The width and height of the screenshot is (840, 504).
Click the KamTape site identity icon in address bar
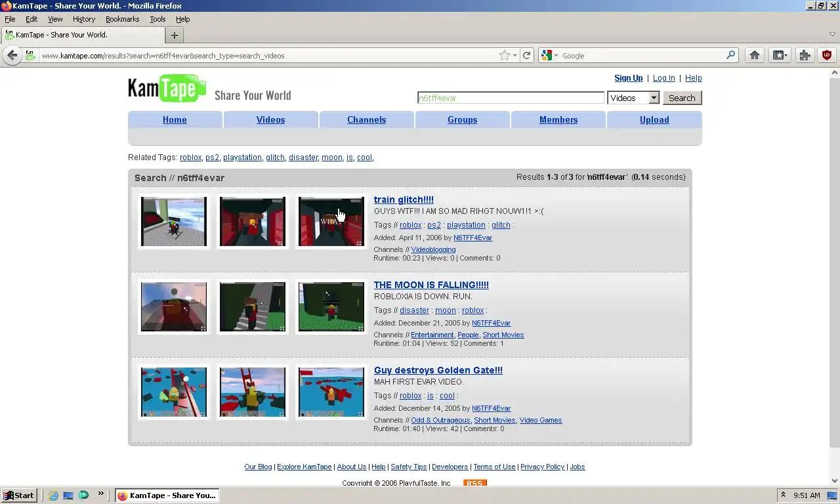click(30, 56)
